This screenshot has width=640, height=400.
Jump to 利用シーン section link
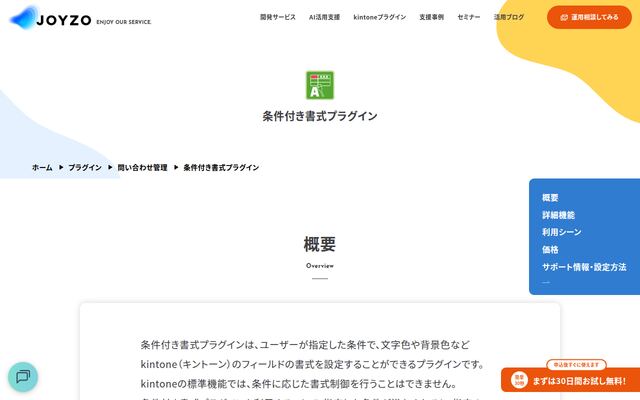pos(561,232)
